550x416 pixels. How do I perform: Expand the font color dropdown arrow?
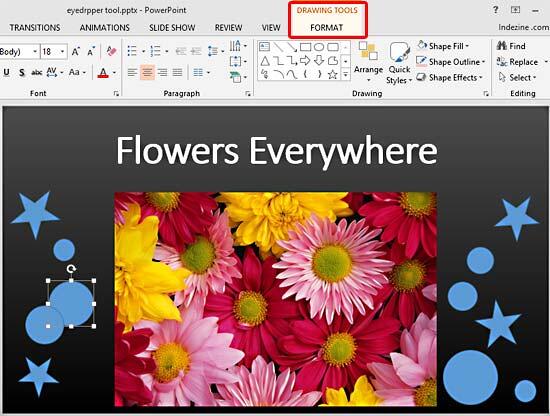point(114,73)
